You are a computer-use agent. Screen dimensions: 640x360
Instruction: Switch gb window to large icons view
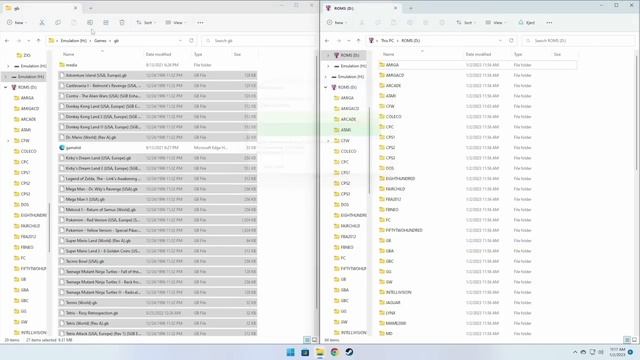(314, 340)
